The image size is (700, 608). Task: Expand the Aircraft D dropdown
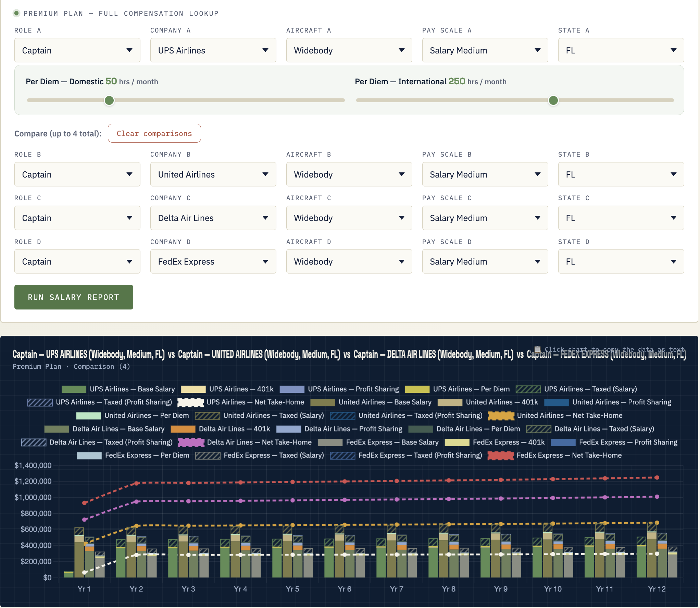[349, 262]
